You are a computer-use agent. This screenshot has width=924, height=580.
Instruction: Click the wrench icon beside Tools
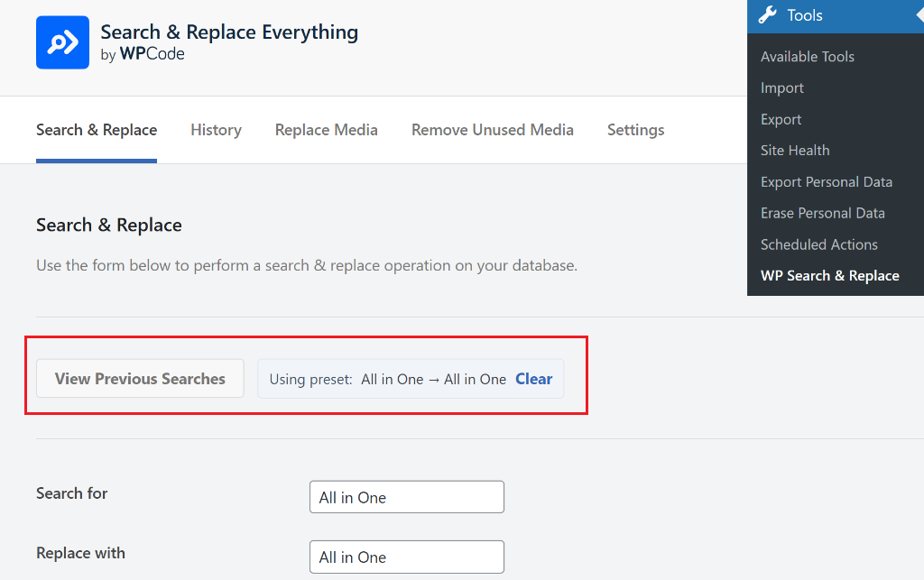click(767, 14)
